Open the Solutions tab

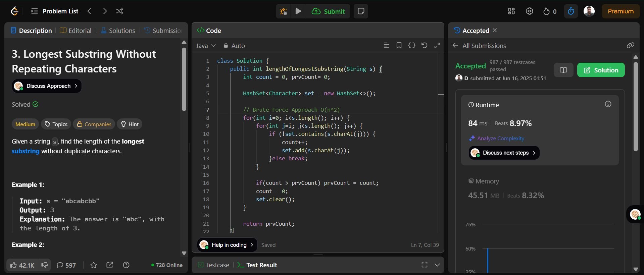coord(118,31)
